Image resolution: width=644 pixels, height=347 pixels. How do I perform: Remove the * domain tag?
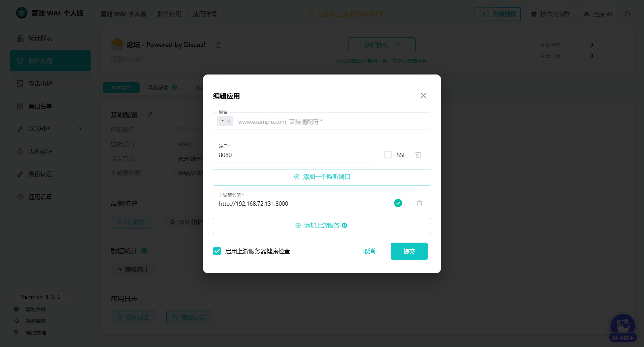[x=228, y=121]
